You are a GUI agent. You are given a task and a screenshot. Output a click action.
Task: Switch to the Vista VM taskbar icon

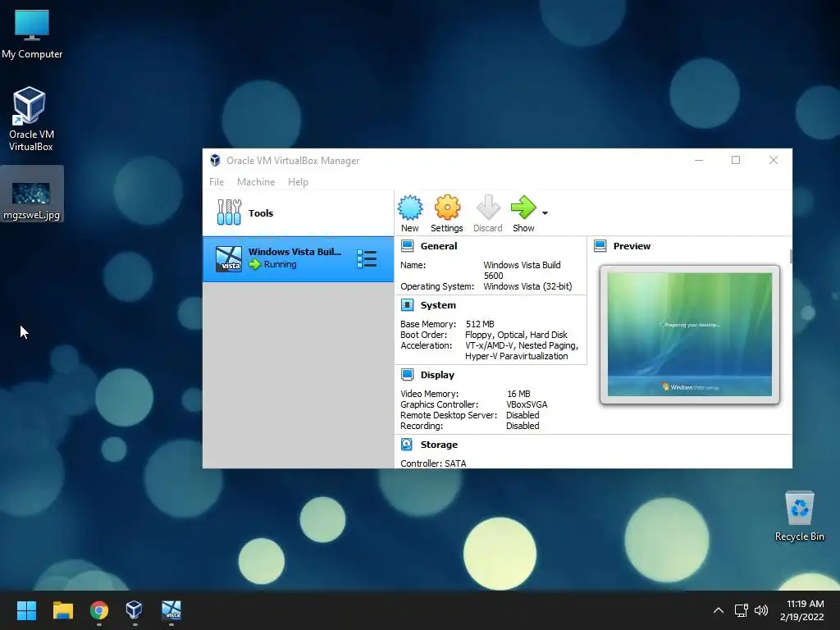[x=171, y=610]
